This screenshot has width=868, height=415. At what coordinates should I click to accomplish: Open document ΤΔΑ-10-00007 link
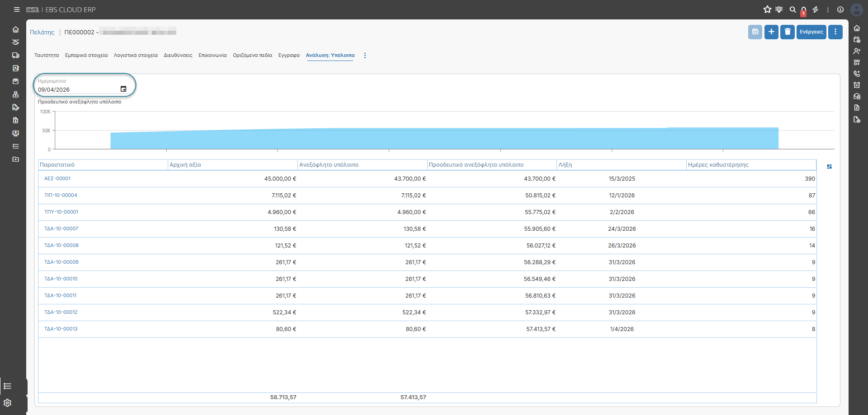click(x=61, y=228)
